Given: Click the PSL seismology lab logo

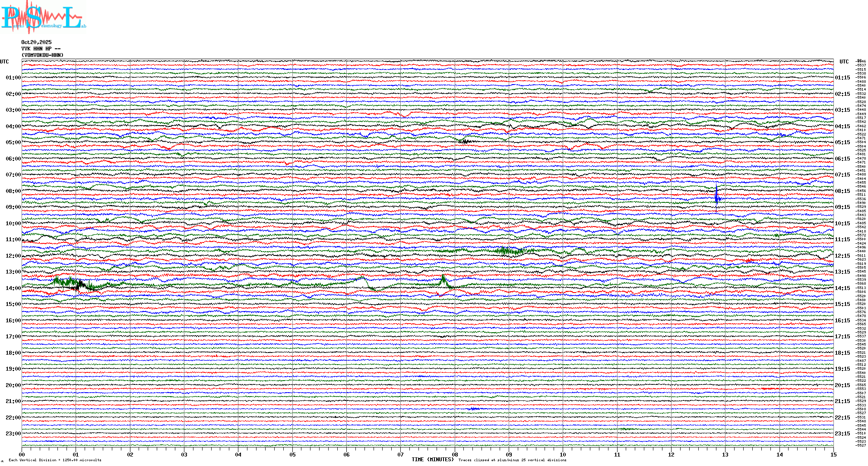Looking at the screenshot, I should [43, 17].
